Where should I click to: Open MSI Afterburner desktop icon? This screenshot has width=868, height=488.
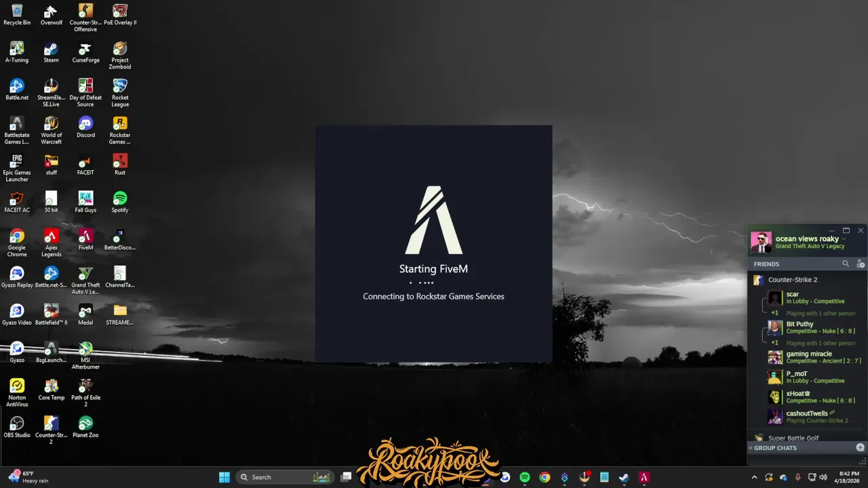pyautogui.click(x=85, y=355)
